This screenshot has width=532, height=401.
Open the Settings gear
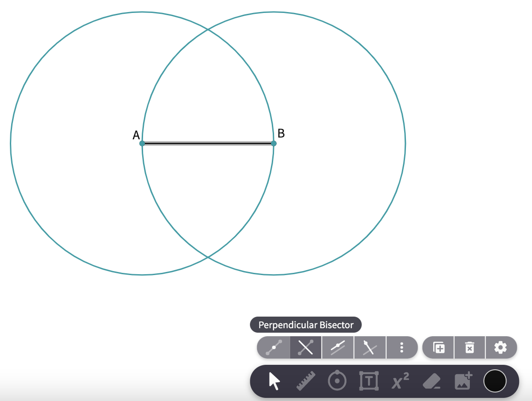(501, 347)
